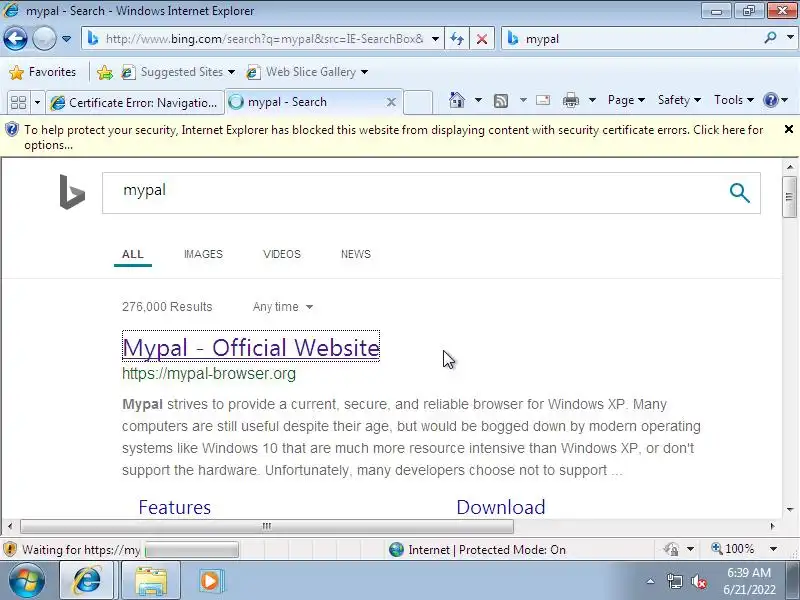Screen dimensions: 800x600
Task: Switch to the Certificate Error tab
Action: [135, 103]
